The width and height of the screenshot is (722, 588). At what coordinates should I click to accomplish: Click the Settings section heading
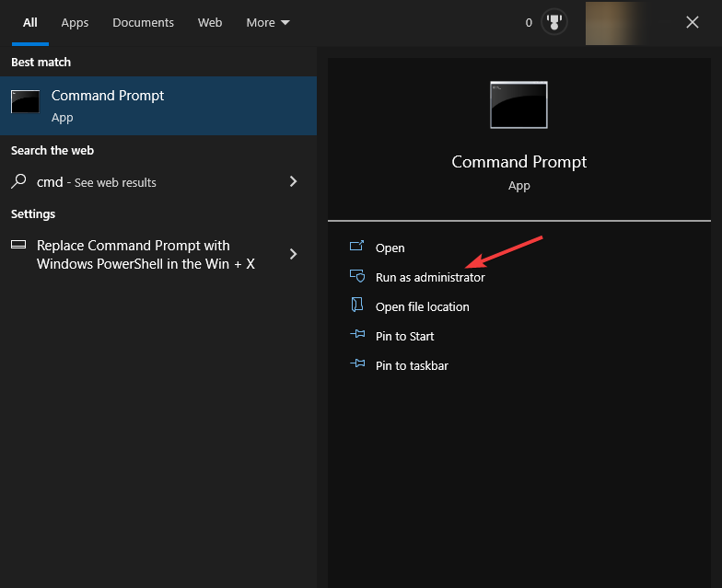coord(33,213)
